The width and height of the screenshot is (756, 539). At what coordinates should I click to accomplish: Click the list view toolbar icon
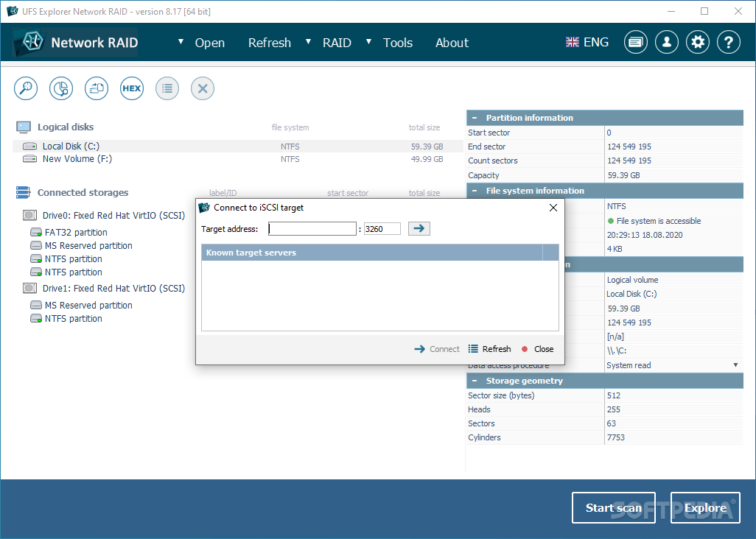167,88
